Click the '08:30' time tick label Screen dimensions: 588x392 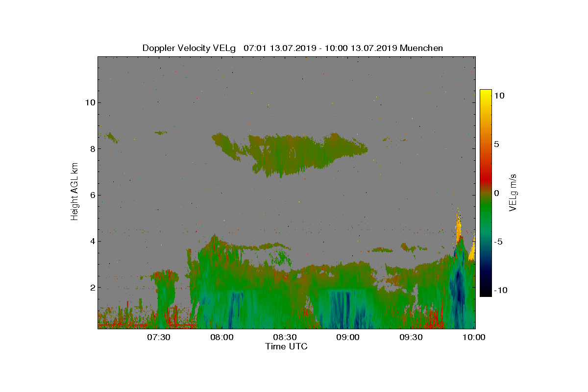click(x=285, y=337)
